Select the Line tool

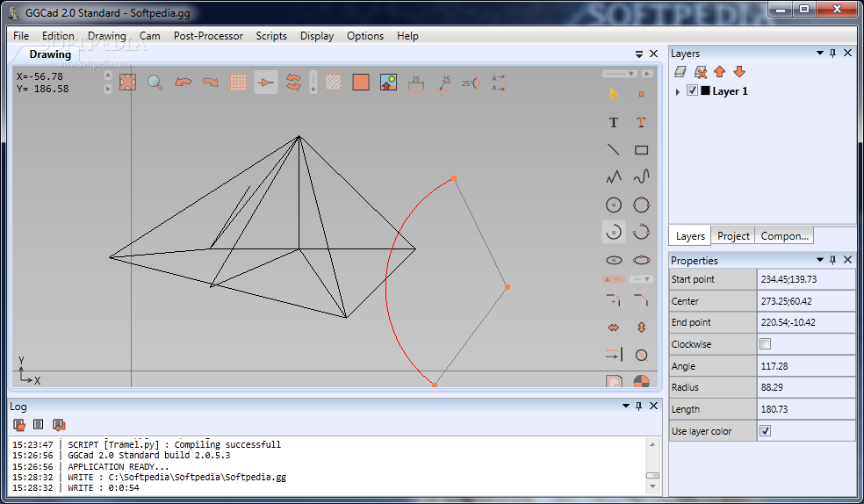(614, 150)
